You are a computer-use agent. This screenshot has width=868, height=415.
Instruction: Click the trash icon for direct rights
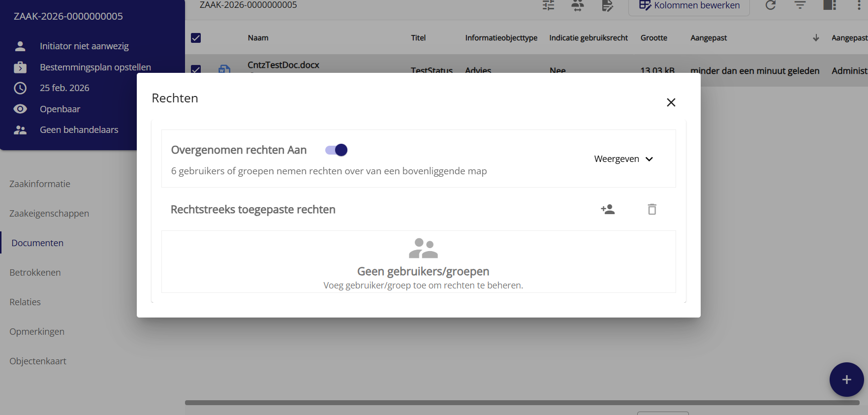pos(652,209)
